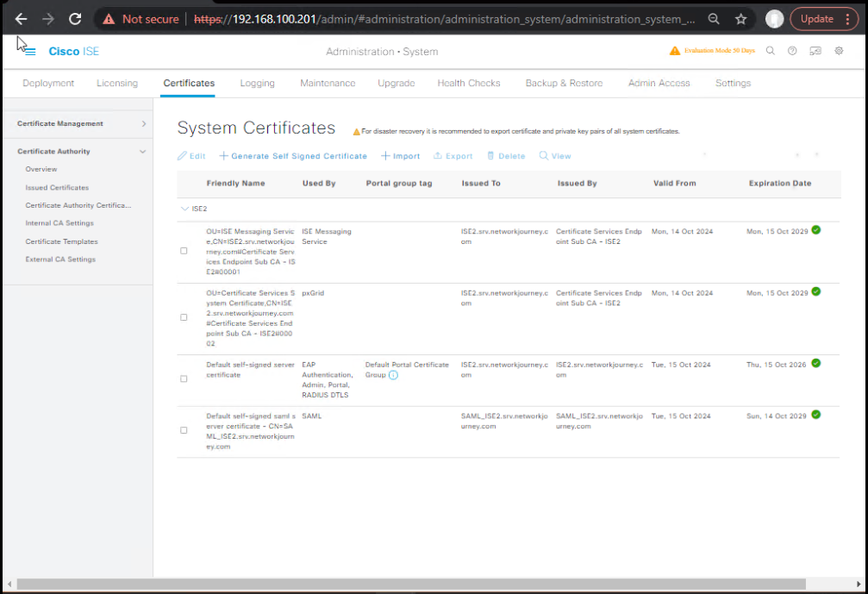This screenshot has height=594, width=868.
Task: Click green status icon for SAML certificate
Action: [816, 415]
